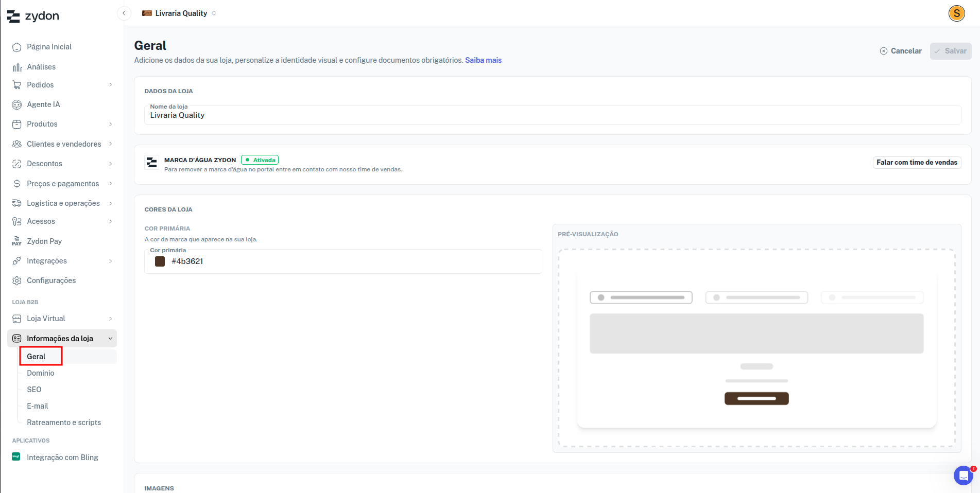Click the Descontos tag icon
Screen dimensions: 980x493
click(17, 164)
